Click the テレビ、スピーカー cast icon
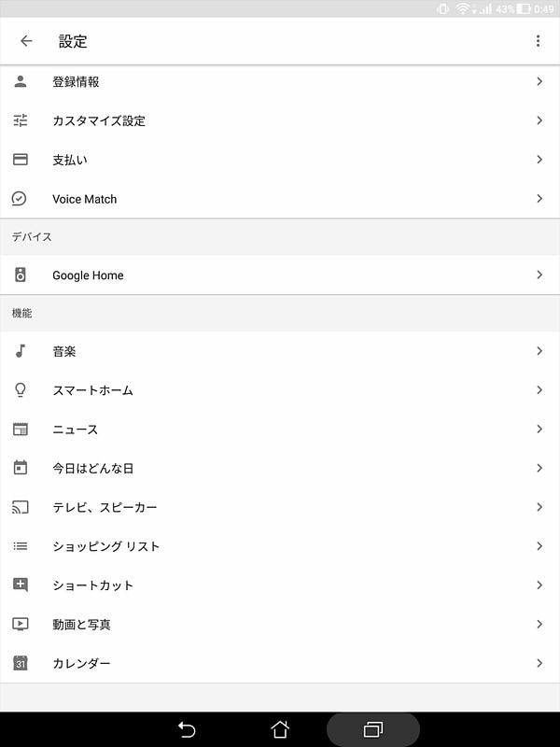 click(x=20, y=507)
